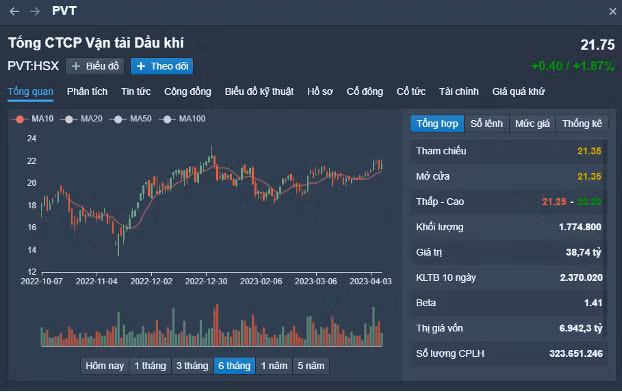Switch to Giá quá khứ tab
The height and width of the screenshot is (392, 622).
(518, 92)
